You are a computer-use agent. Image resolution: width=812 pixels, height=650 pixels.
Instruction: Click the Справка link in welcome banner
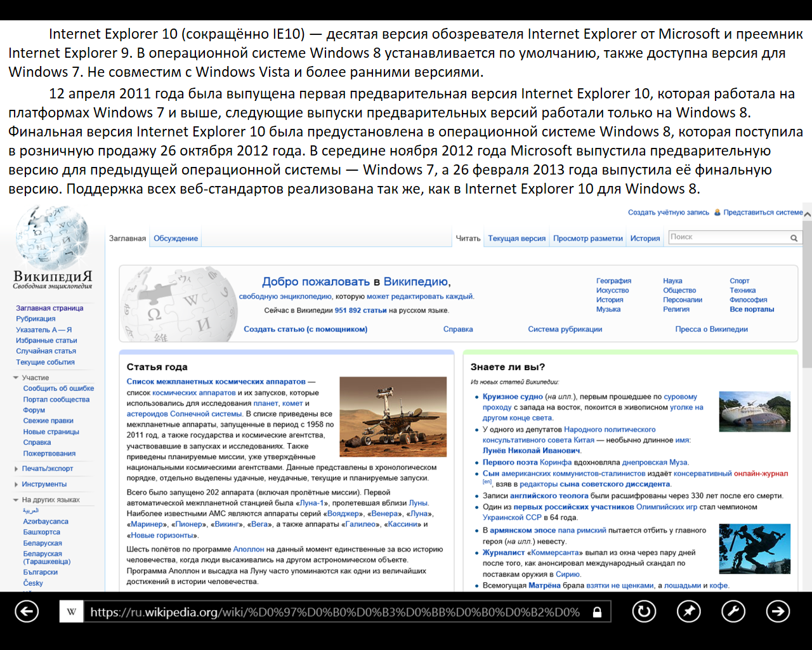458,329
